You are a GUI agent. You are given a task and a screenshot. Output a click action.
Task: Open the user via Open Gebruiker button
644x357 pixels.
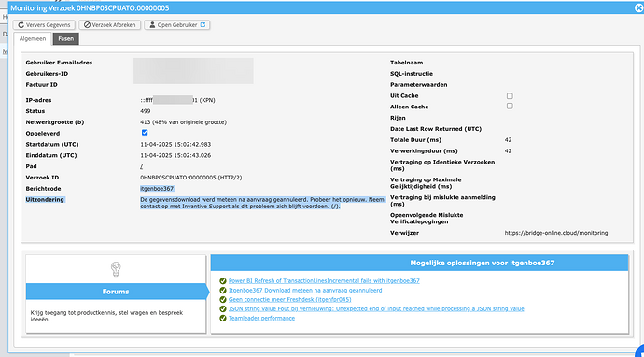(177, 24)
